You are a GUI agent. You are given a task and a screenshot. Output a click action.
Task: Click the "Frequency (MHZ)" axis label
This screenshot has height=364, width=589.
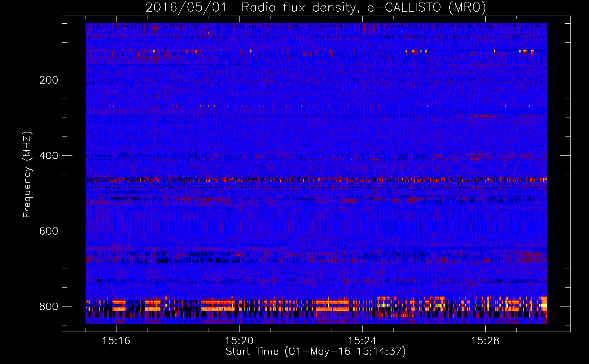(27, 175)
